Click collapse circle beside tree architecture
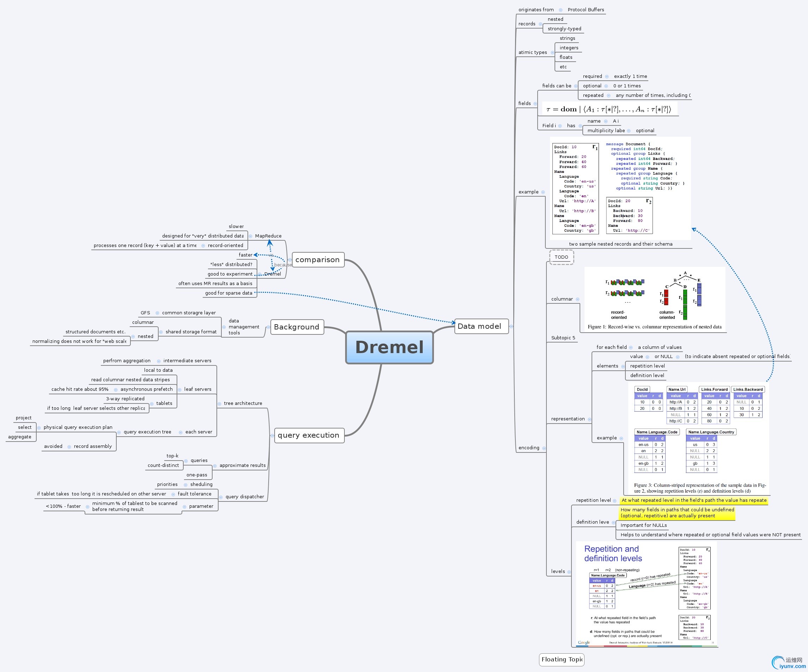Image resolution: width=808 pixels, height=672 pixels. (x=219, y=403)
